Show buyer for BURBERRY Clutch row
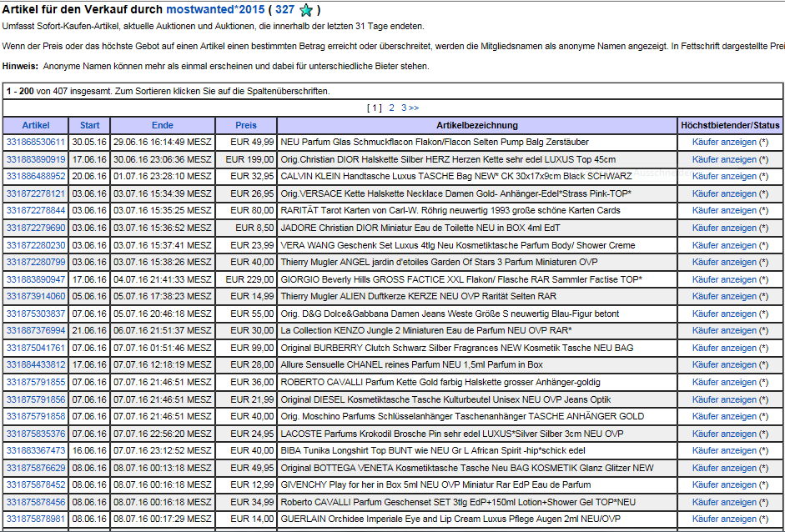Screen dimensions: 785x532 tap(724, 348)
